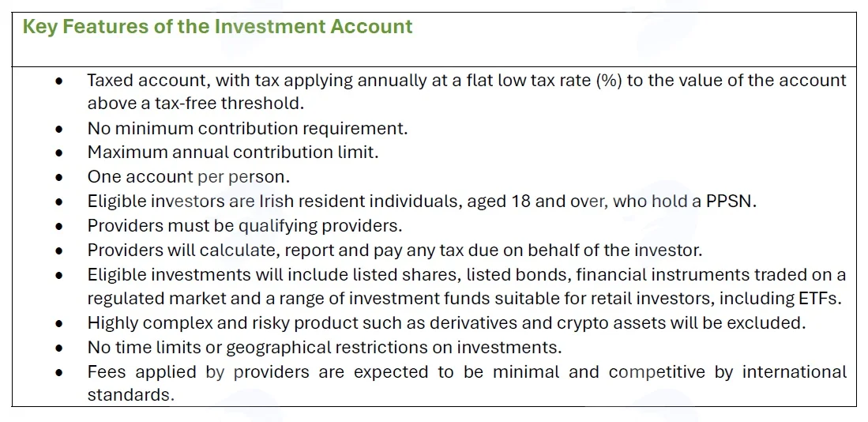Click the bullet beside 'No time limits'

point(59,349)
